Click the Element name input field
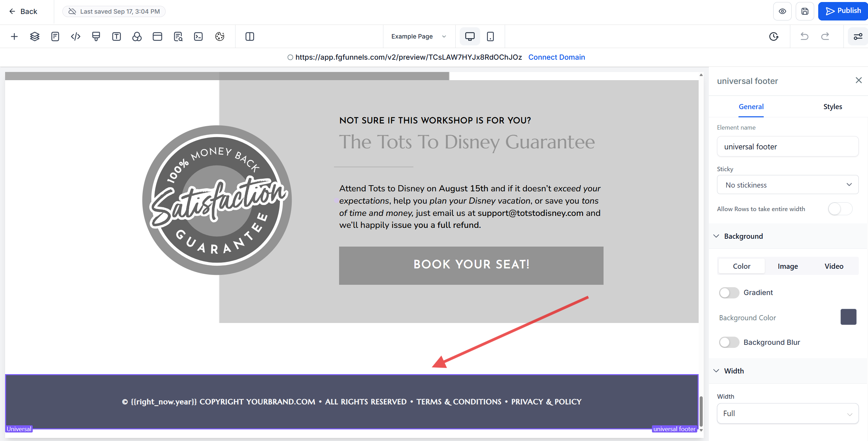Screen dimensions: 868x441 coord(787,147)
